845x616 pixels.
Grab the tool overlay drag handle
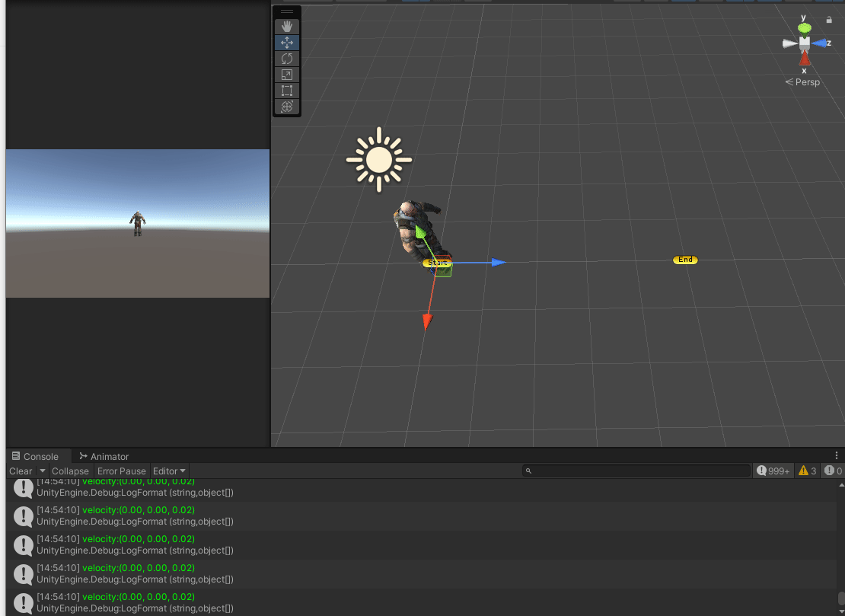click(287, 11)
